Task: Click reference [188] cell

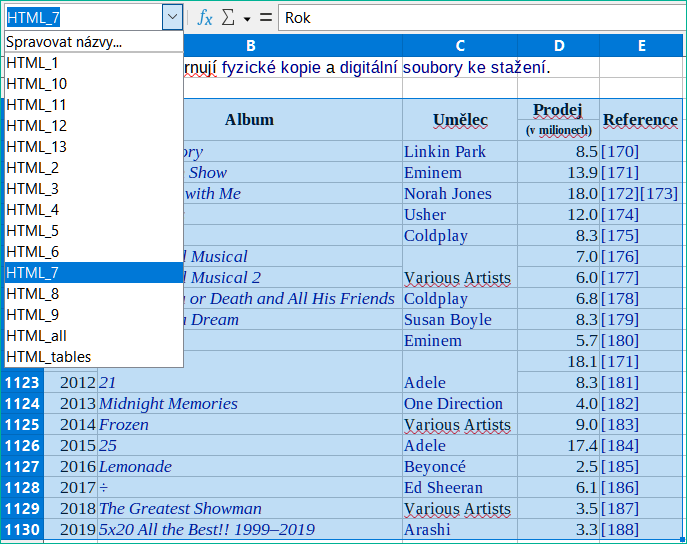Action: (x=641, y=530)
